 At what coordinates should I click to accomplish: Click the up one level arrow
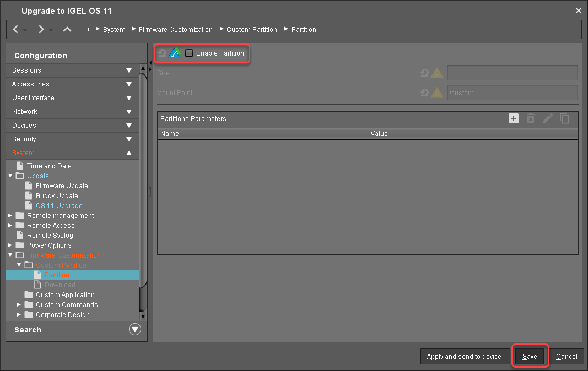[x=67, y=29]
